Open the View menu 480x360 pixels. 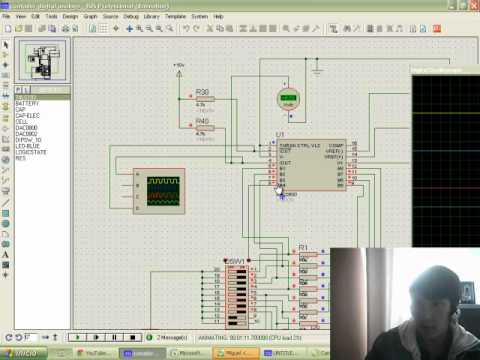tap(20, 16)
